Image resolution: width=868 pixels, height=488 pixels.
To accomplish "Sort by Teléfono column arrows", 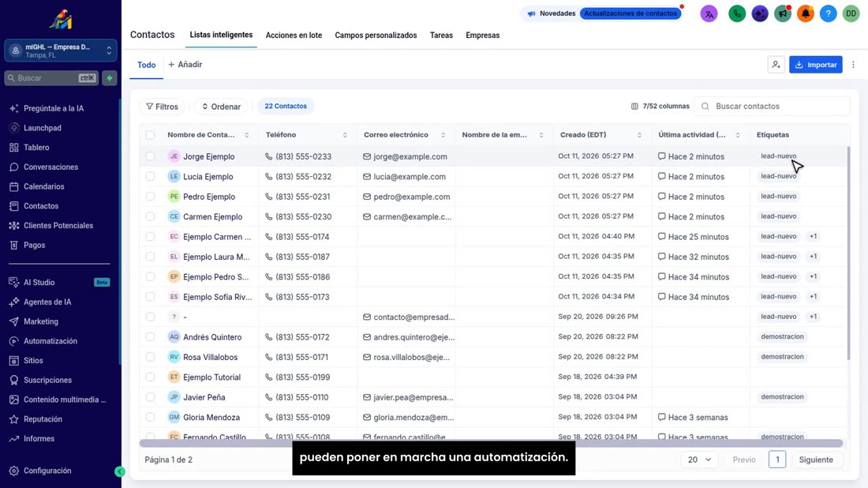I will pyautogui.click(x=345, y=134).
